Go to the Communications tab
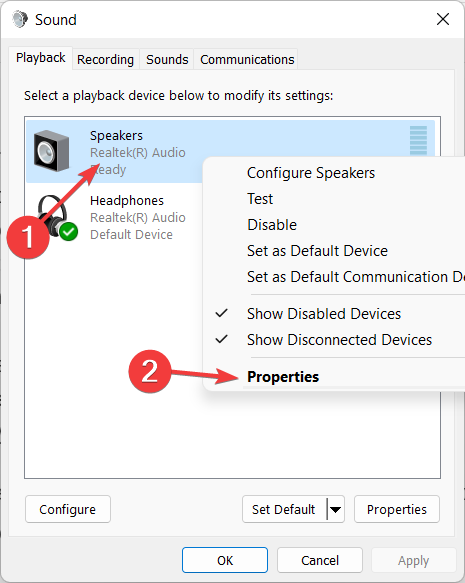Image resolution: width=465 pixels, height=583 pixels. (x=247, y=59)
